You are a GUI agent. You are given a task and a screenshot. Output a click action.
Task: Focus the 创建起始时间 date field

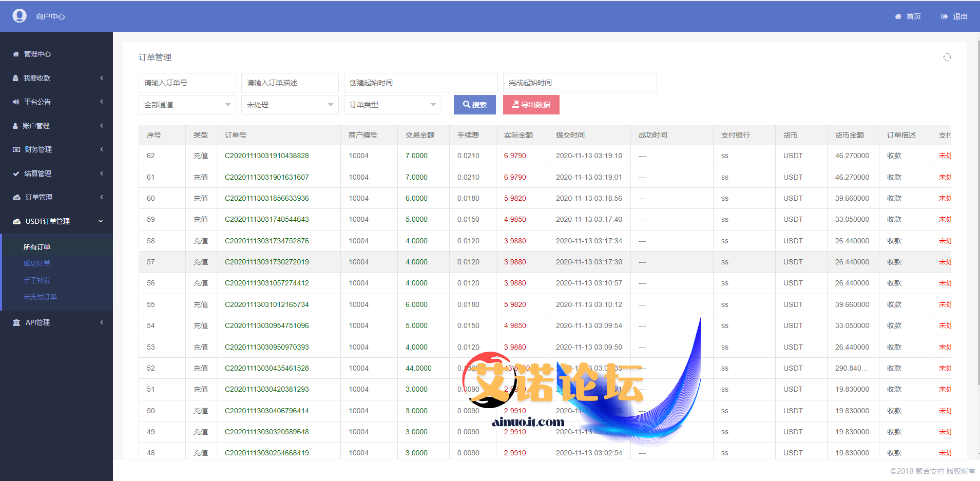[421, 83]
